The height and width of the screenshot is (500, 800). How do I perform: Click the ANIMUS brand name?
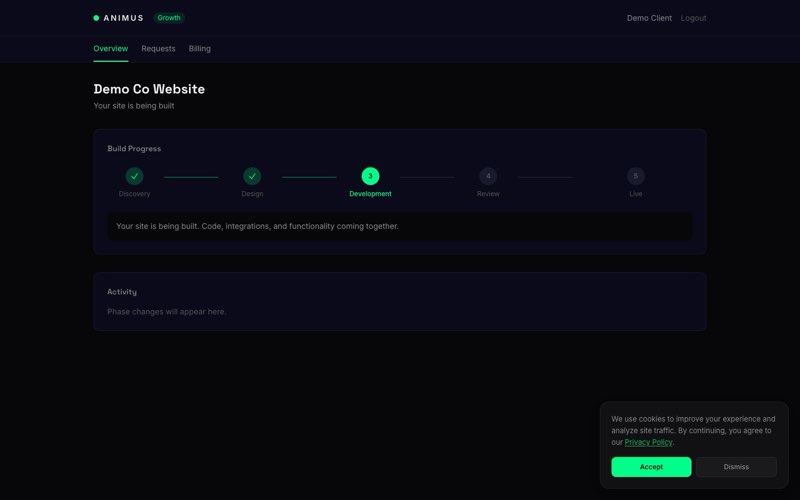click(123, 18)
